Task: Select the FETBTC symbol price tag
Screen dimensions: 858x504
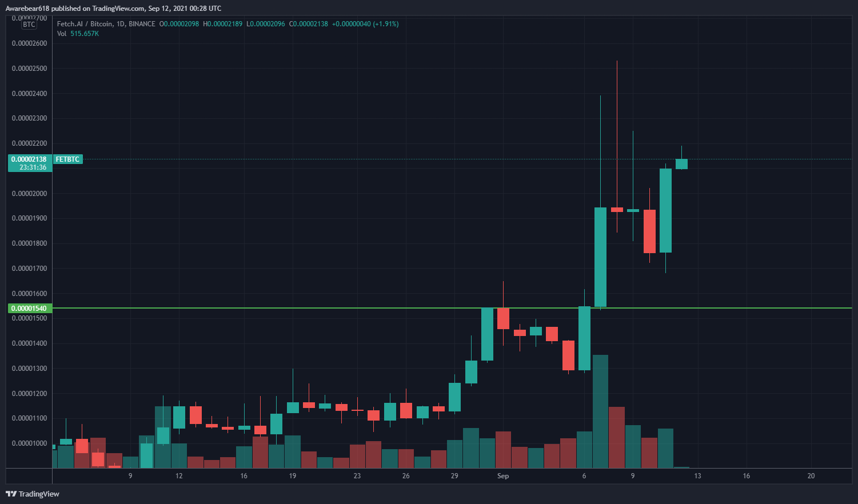Action: (68, 159)
